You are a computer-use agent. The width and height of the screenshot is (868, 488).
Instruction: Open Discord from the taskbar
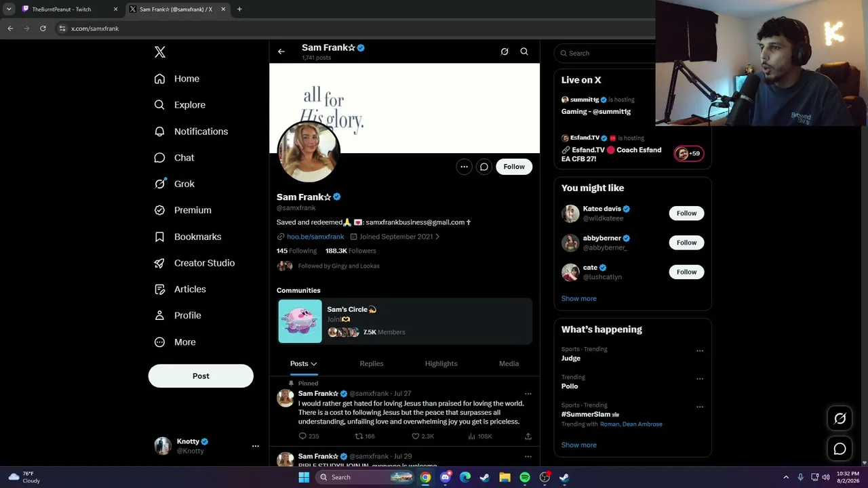pyautogui.click(x=445, y=477)
